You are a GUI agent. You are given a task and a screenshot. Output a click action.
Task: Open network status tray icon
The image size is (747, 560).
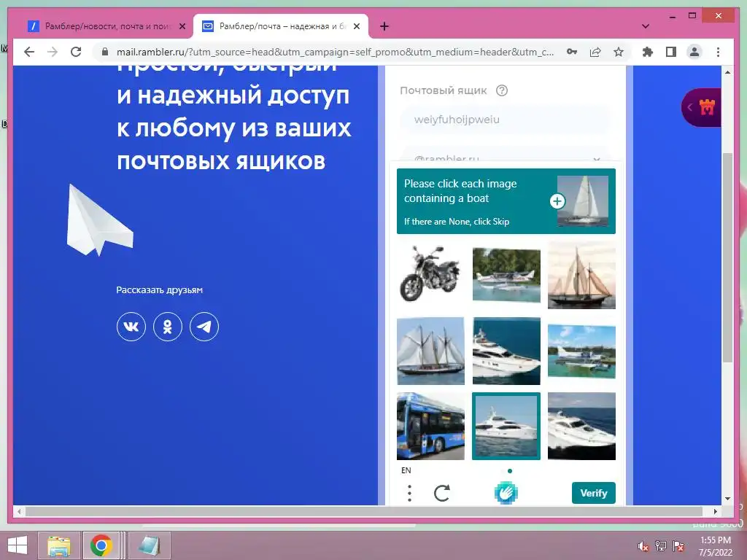point(661,546)
